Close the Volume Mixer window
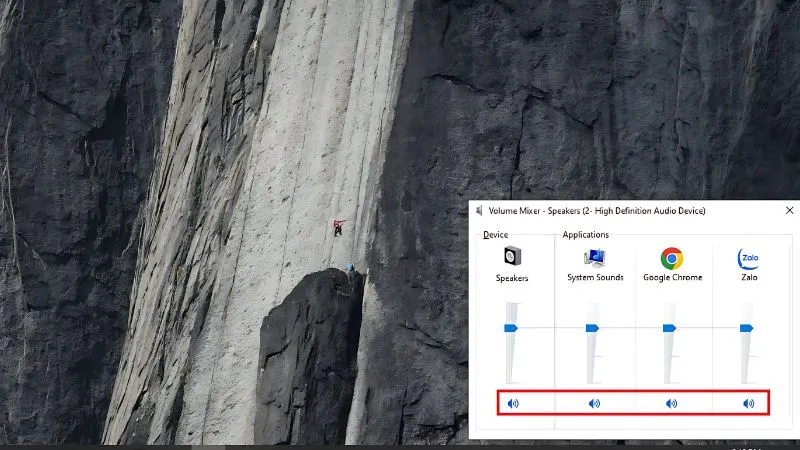This screenshot has width=800, height=450. [x=789, y=211]
